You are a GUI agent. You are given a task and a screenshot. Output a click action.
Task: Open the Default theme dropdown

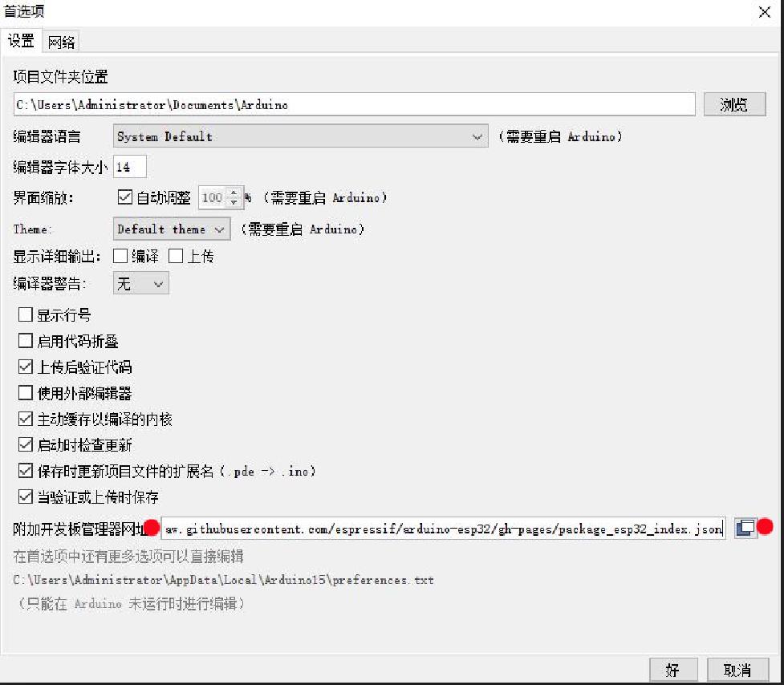[x=172, y=229]
